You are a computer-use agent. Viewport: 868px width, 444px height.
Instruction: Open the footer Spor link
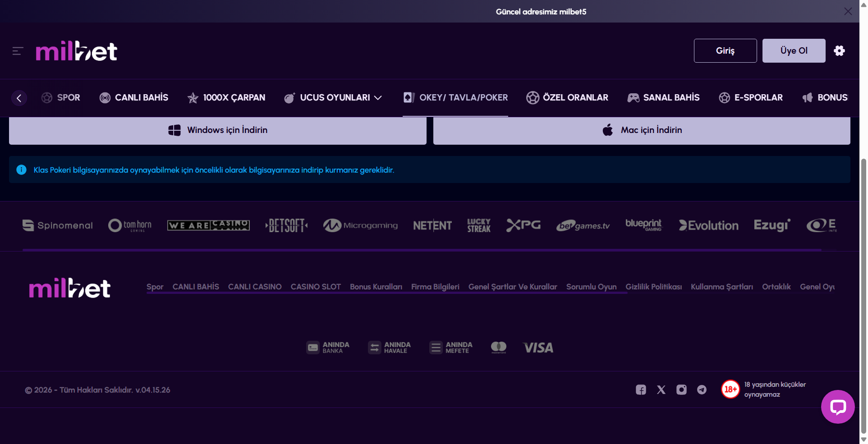coord(155,287)
